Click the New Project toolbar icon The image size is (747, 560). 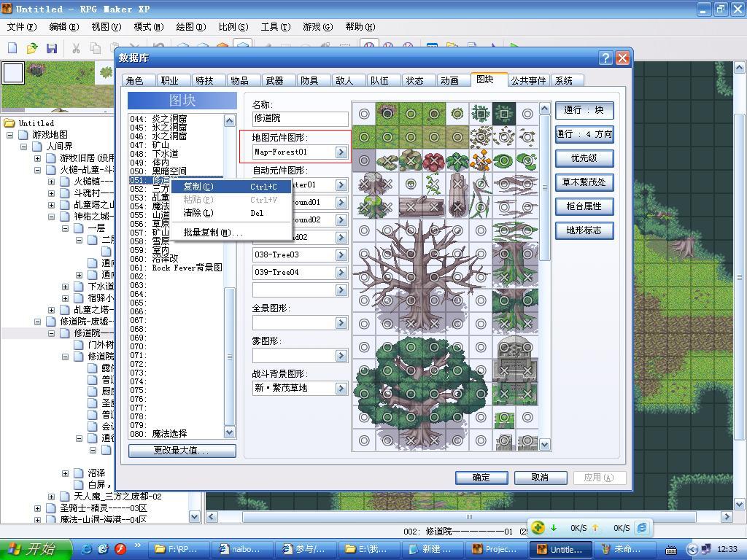[13, 47]
